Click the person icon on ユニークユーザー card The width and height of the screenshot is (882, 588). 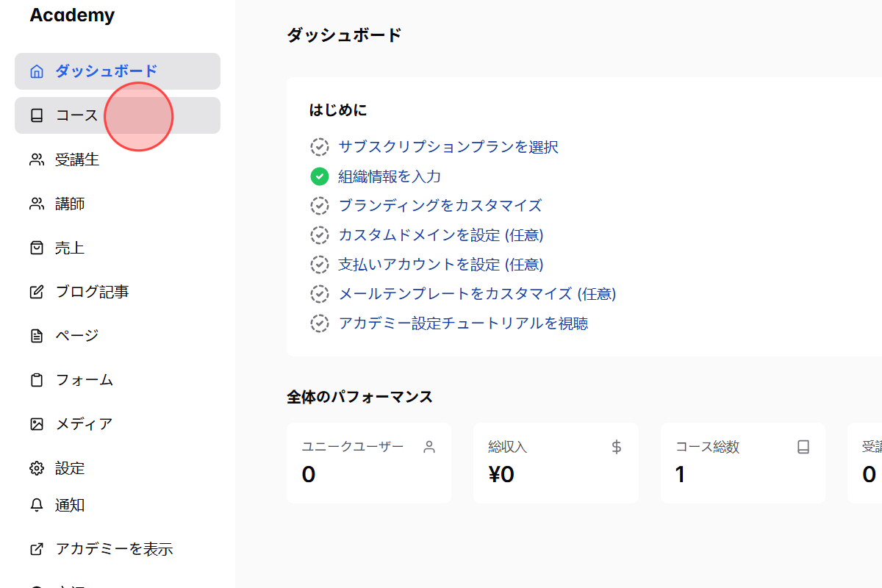pyautogui.click(x=429, y=445)
